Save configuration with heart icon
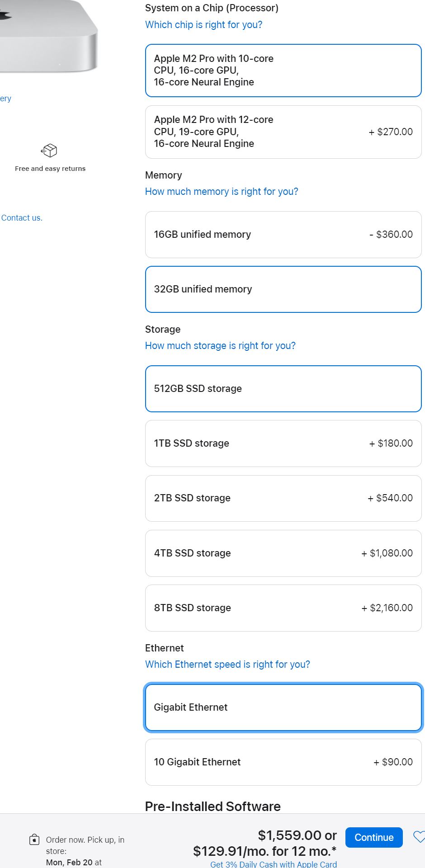Image resolution: width=425 pixels, height=868 pixels. (x=419, y=837)
